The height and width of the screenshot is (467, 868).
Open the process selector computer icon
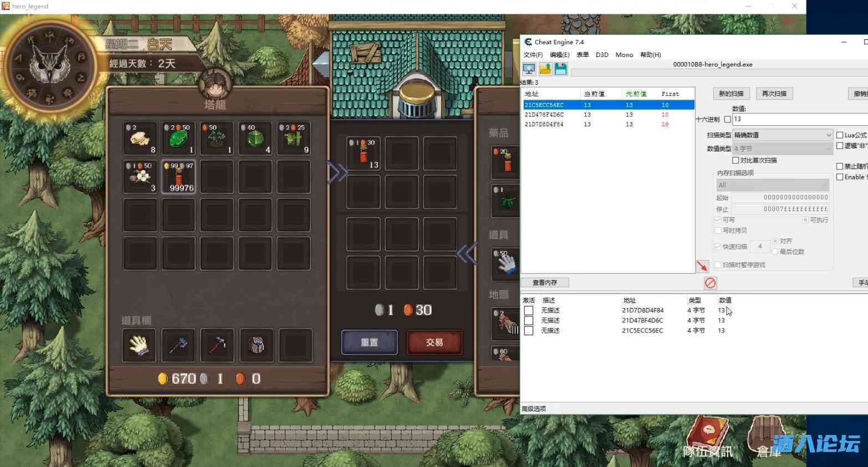pos(529,69)
